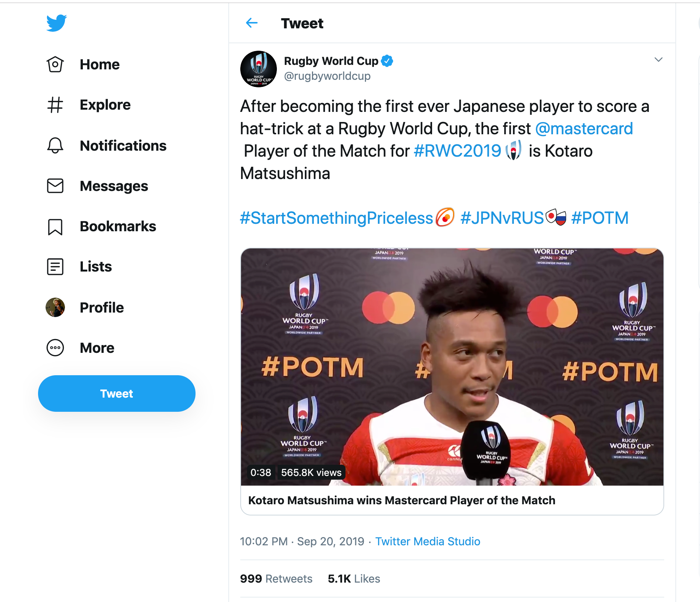This screenshot has height=602, width=700.
Task: View the 999 Retweets list
Action: 276,579
